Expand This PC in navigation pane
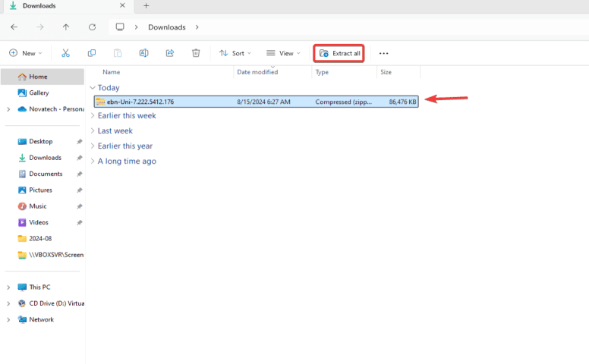This screenshot has height=364, width=589. 8,287
